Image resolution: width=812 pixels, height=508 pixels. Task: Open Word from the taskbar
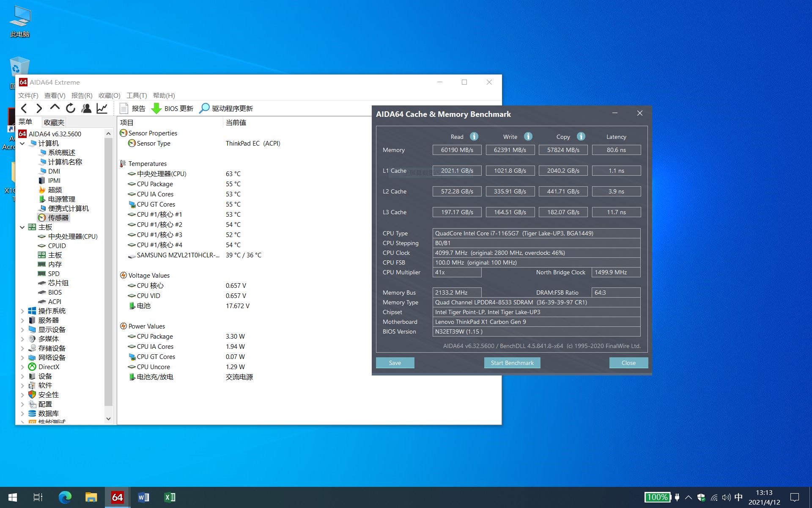pos(143,497)
